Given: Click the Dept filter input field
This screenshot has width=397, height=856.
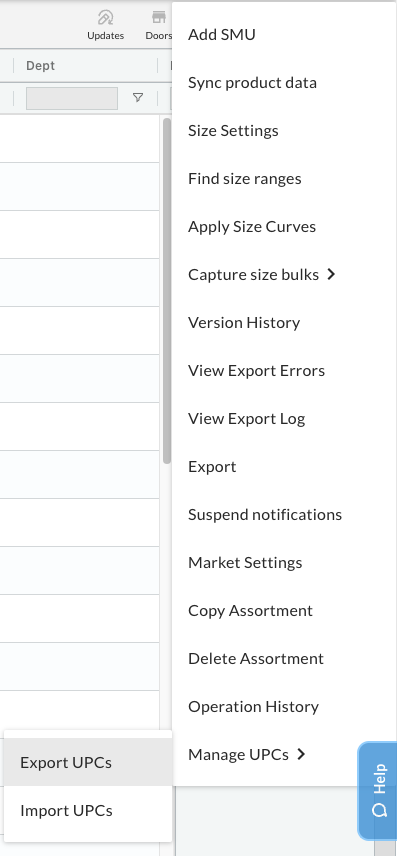Looking at the screenshot, I should pos(72,98).
